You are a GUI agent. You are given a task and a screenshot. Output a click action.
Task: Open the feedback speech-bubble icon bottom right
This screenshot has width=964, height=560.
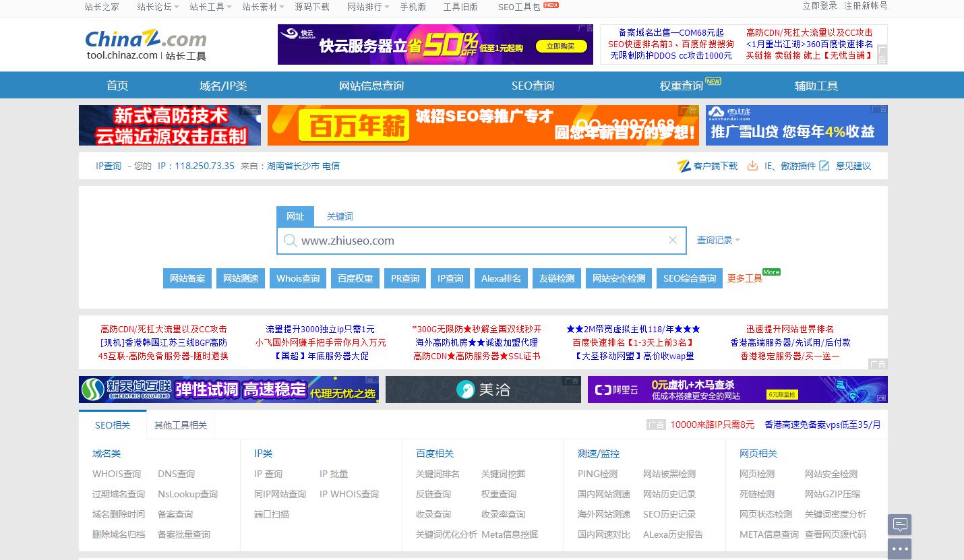click(x=899, y=524)
